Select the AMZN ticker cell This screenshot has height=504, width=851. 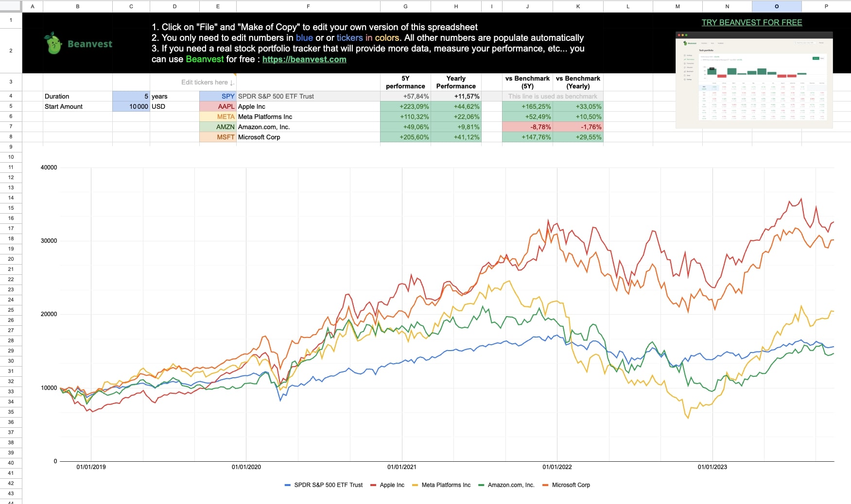(x=218, y=127)
